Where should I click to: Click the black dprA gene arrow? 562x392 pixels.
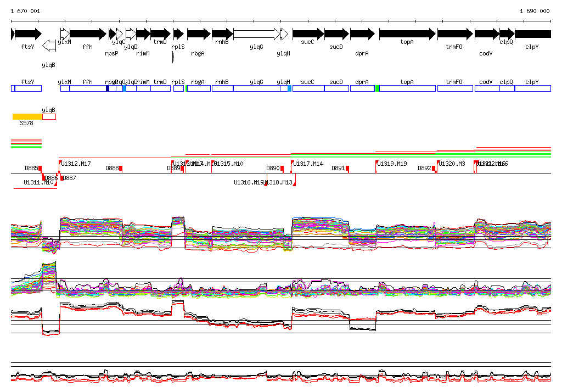[362, 34]
